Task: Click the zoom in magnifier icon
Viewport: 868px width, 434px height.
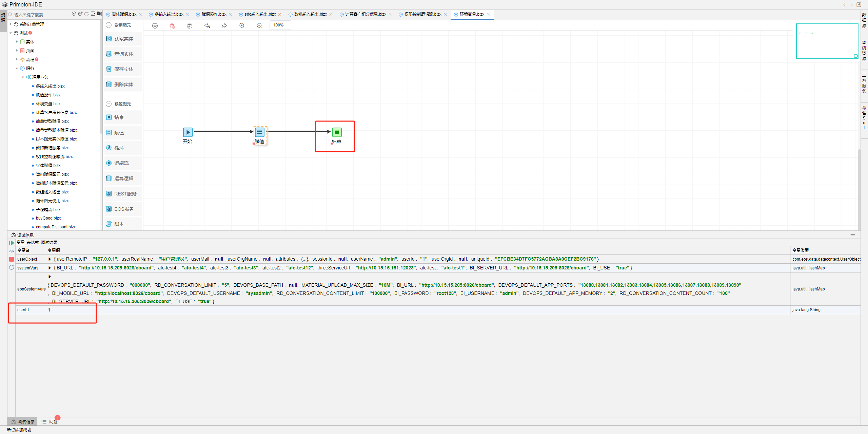Action: [x=242, y=26]
